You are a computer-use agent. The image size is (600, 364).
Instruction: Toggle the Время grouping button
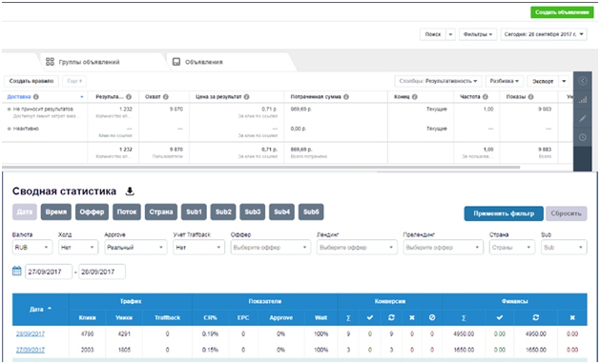coord(56,212)
